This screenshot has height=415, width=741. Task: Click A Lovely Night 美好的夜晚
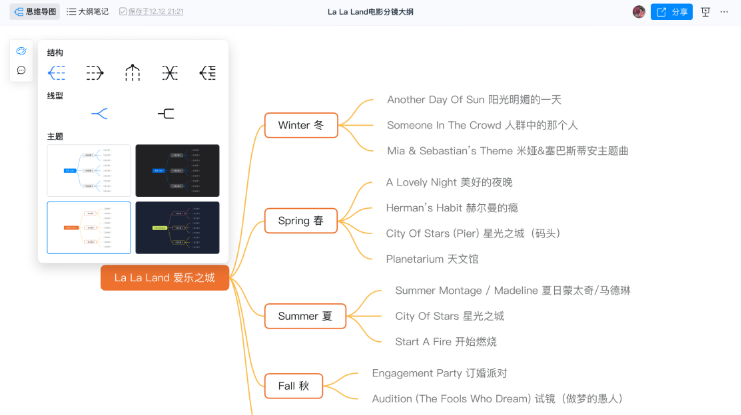[449, 182]
